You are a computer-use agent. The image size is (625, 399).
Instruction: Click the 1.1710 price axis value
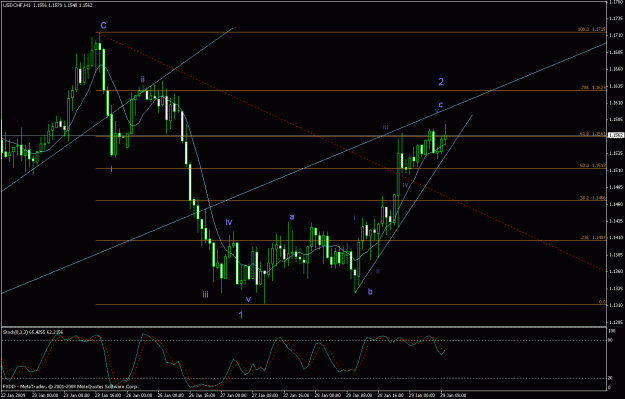[x=616, y=35]
